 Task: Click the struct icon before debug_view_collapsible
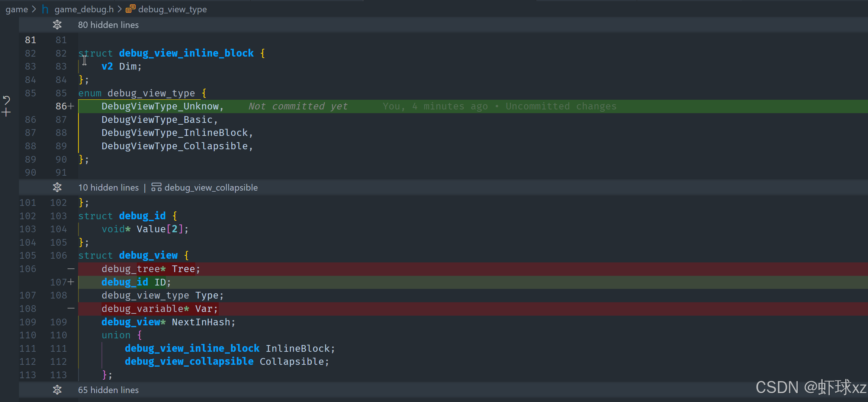156,187
